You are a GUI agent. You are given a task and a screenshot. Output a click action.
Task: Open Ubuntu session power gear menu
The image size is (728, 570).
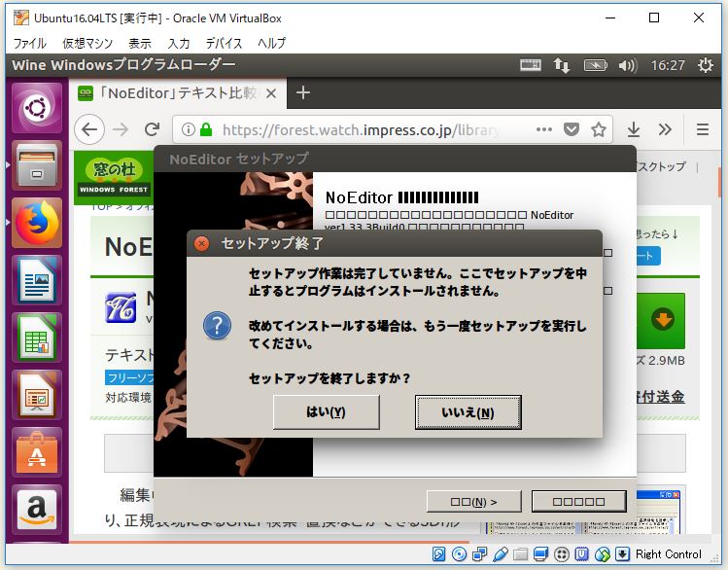[x=706, y=65]
